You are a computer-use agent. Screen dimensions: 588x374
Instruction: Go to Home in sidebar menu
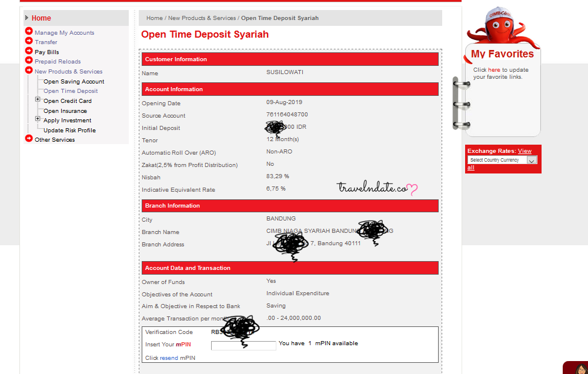coord(41,18)
